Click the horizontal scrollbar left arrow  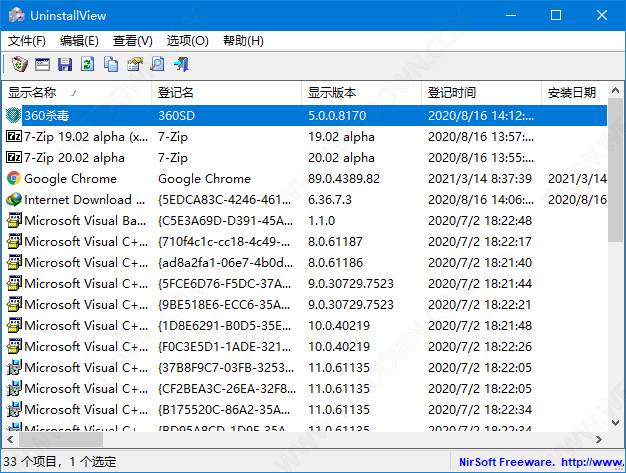(10, 439)
